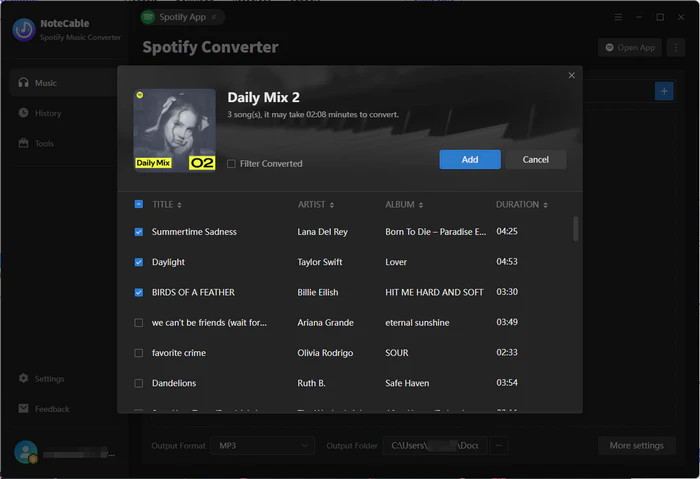Cancel adding songs

pos(535,159)
